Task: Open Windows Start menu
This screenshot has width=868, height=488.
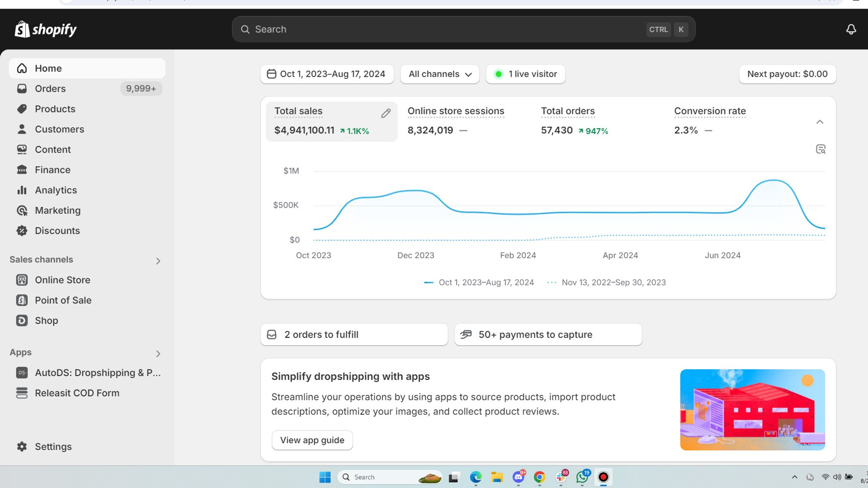Action: pos(325,477)
